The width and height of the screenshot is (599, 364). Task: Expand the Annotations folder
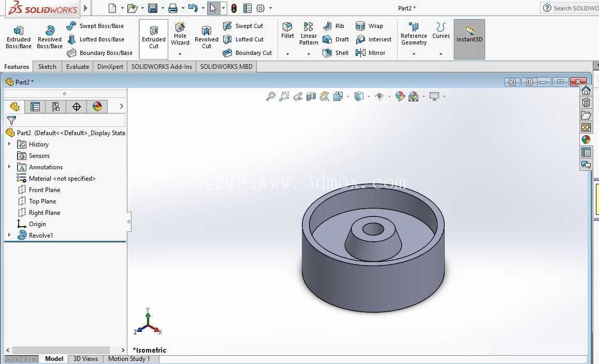tap(9, 167)
